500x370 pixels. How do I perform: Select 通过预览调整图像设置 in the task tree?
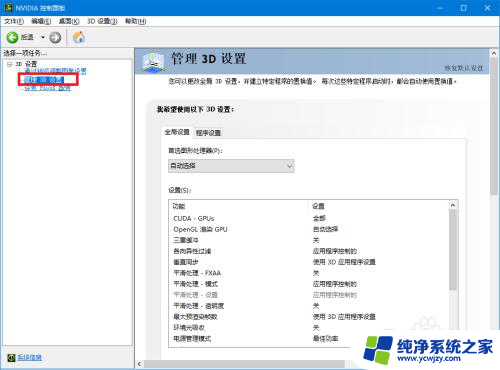click(55, 71)
